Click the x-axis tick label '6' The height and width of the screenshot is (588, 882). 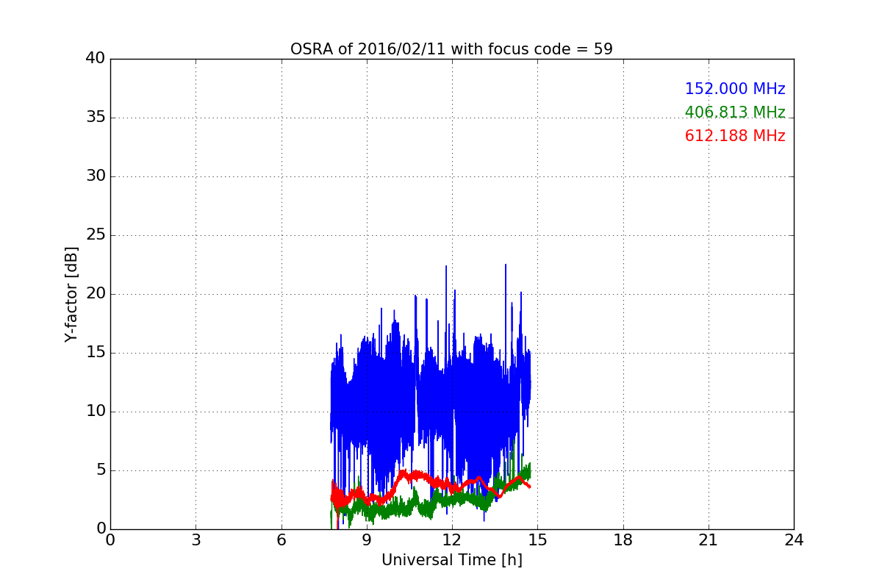coord(281,540)
